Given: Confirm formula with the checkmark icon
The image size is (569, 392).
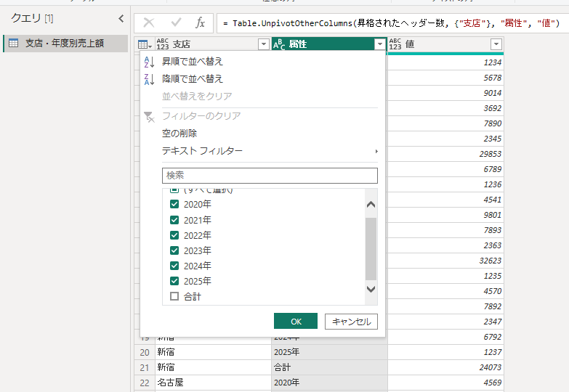Looking at the screenshot, I should tap(177, 23).
